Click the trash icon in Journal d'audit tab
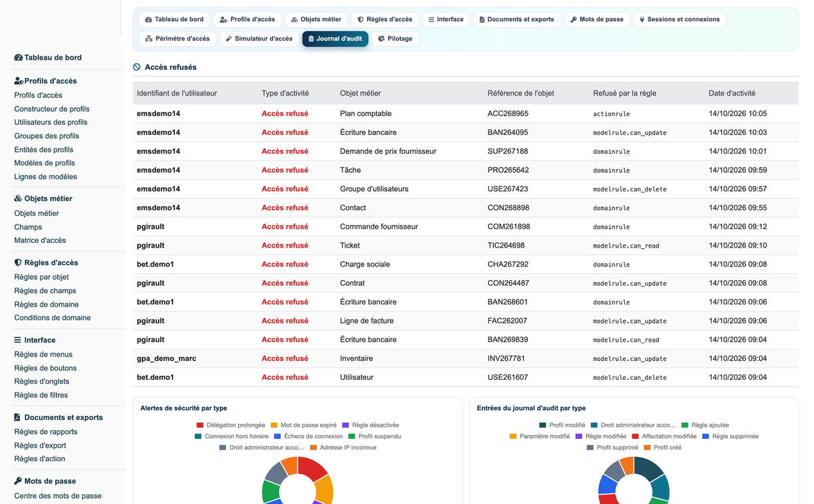 pos(311,39)
